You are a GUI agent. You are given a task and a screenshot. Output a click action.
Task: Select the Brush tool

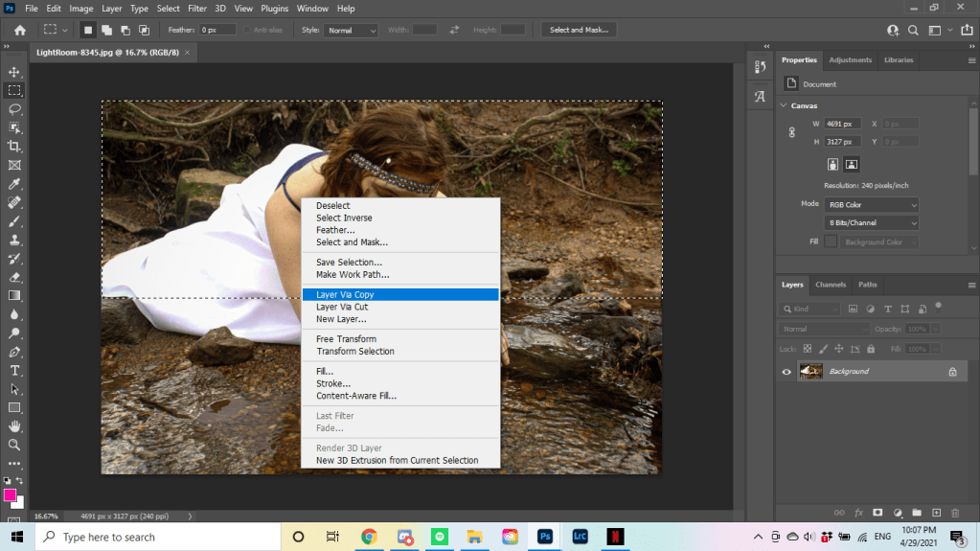[14, 221]
